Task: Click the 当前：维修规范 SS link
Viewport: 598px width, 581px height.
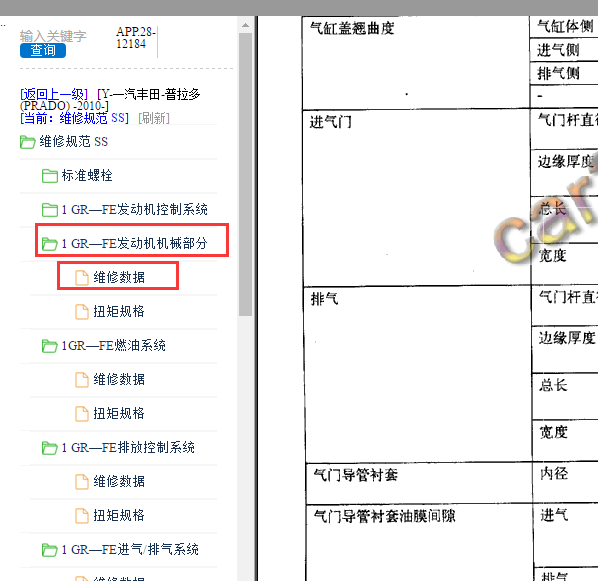Action: click(x=74, y=118)
